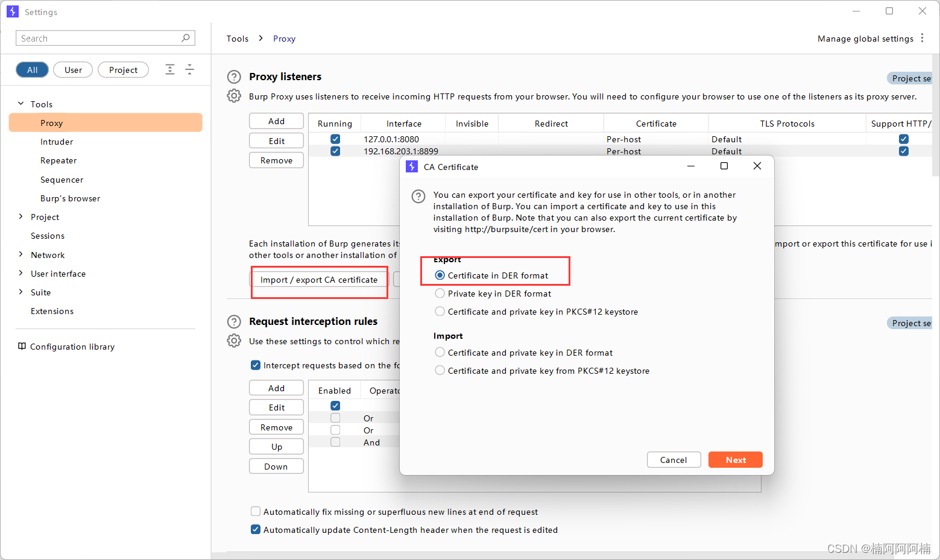Expand the Project tree node
The height and width of the screenshot is (560, 940).
point(21,216)
